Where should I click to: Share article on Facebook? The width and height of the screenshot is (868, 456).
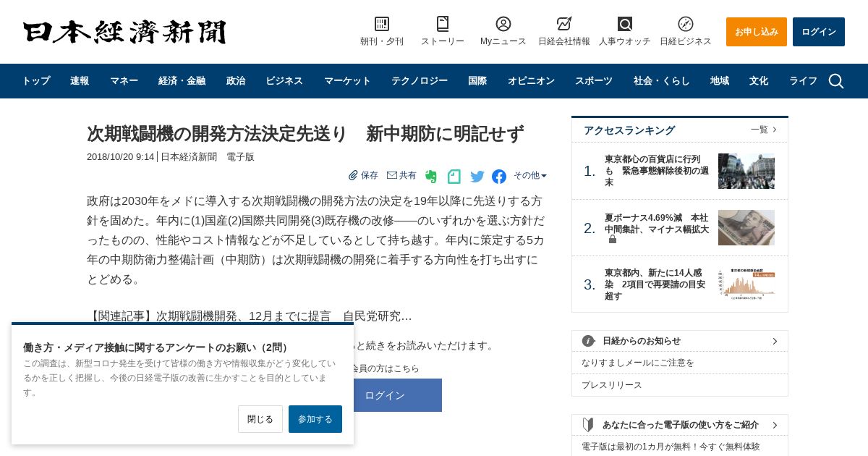pyautogui.click(x=499, y=177)
